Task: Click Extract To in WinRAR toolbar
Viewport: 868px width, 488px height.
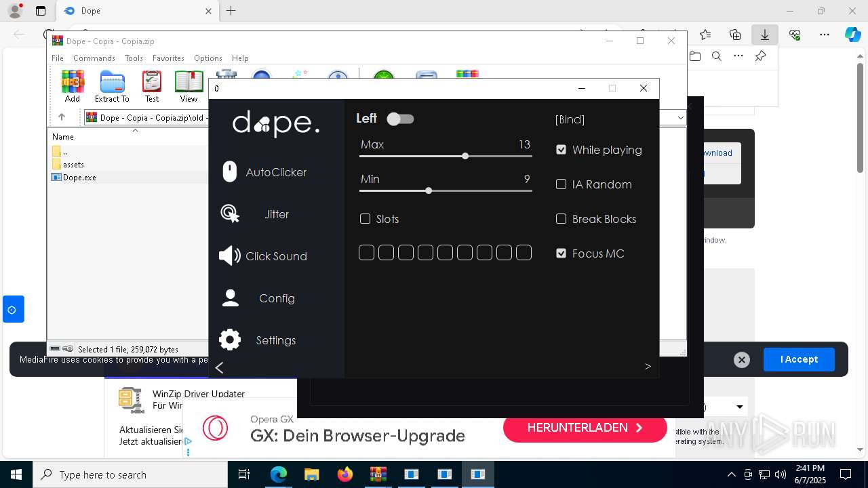Action: pos(112,86)
